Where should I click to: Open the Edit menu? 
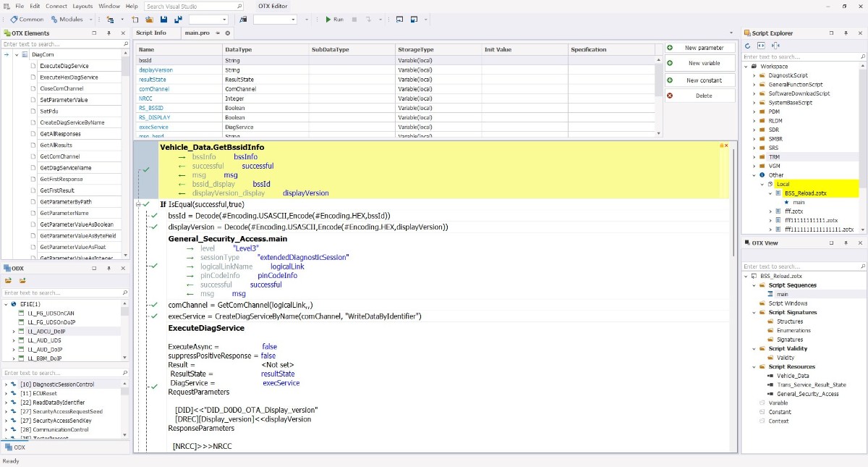click(x=35, y=6)
